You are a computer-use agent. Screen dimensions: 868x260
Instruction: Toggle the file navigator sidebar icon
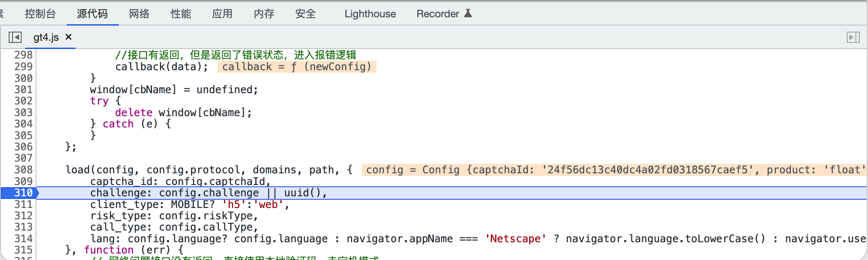click(15, 37)
